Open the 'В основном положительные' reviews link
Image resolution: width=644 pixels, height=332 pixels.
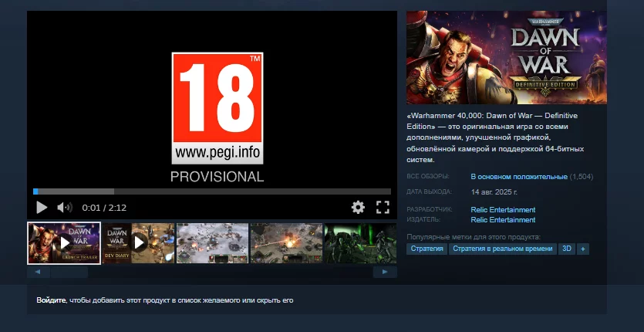[x=519, y=177]
